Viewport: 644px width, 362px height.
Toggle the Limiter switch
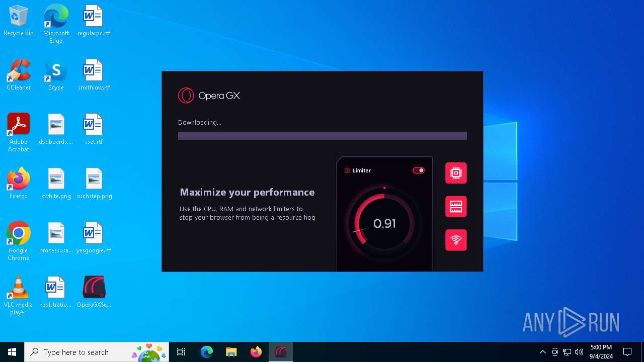419,170
